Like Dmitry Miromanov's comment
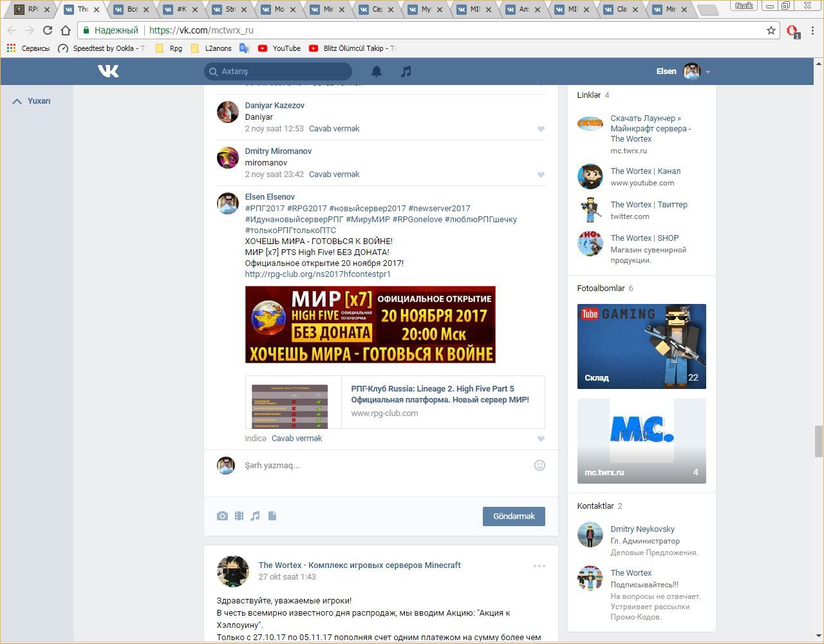 point(541,175)
